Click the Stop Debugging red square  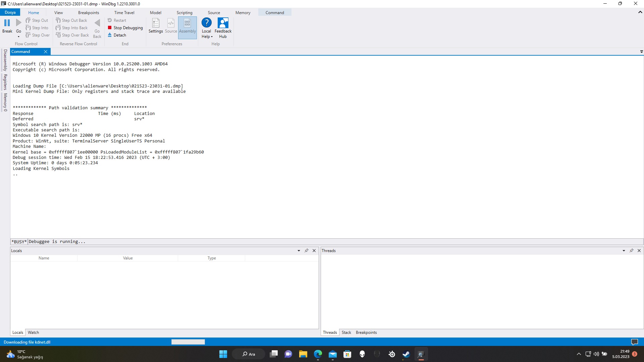(x=110, y=28)
